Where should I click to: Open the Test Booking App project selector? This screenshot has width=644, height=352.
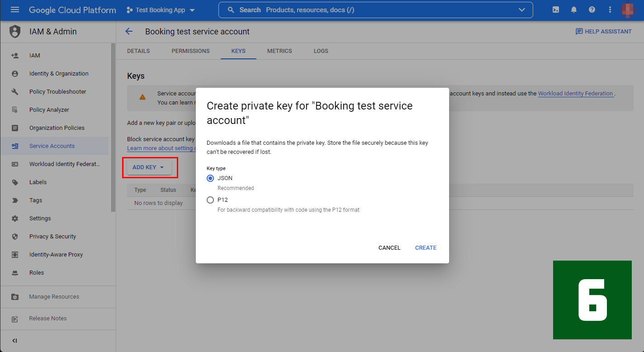click(161, 10)
